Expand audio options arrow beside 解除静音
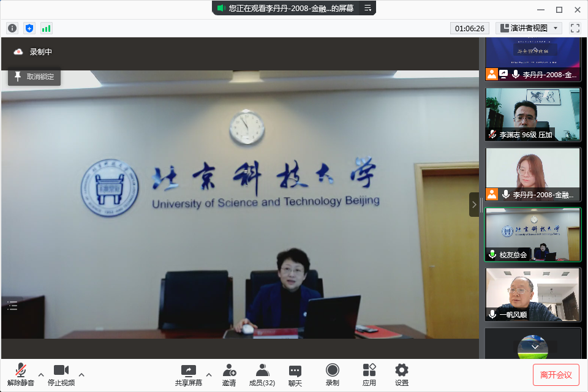This screenshot has width=588, height=392. click(x=41, y=374)
